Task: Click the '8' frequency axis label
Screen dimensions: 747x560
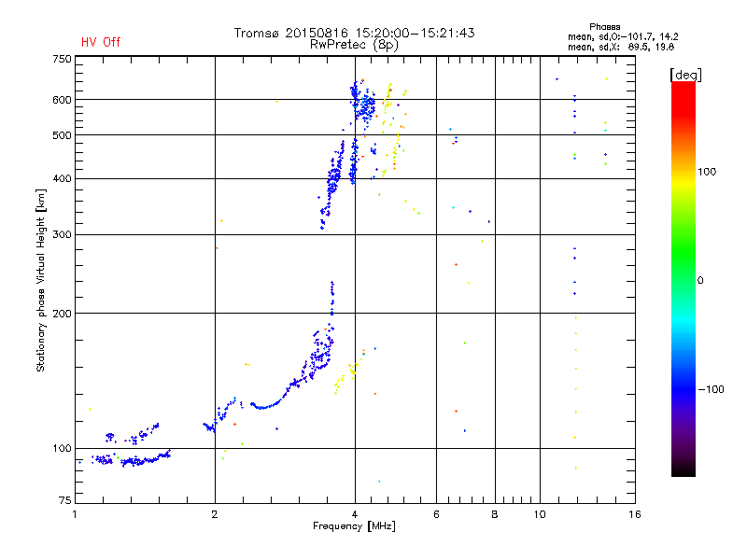Action: point(495,514)
